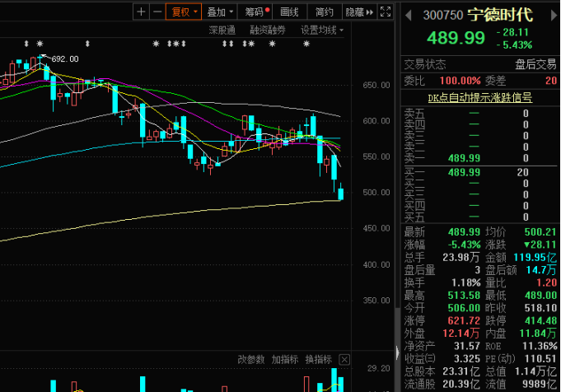Click the 今开 506.00 value
This screenshot has width=561, height=392.
(x=464, y=308)
